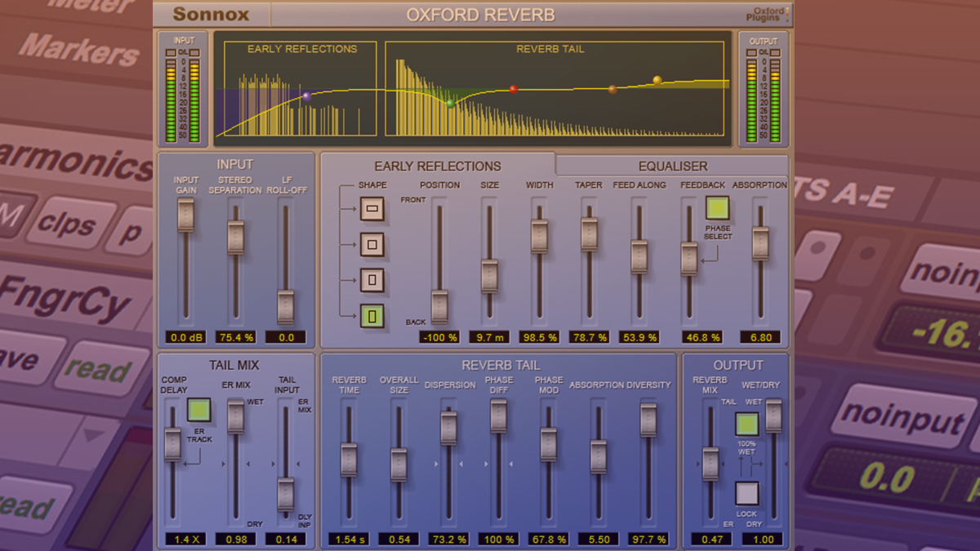Click the Input Gain fader handle
980x551 pixels.
(x=186, y=214)
